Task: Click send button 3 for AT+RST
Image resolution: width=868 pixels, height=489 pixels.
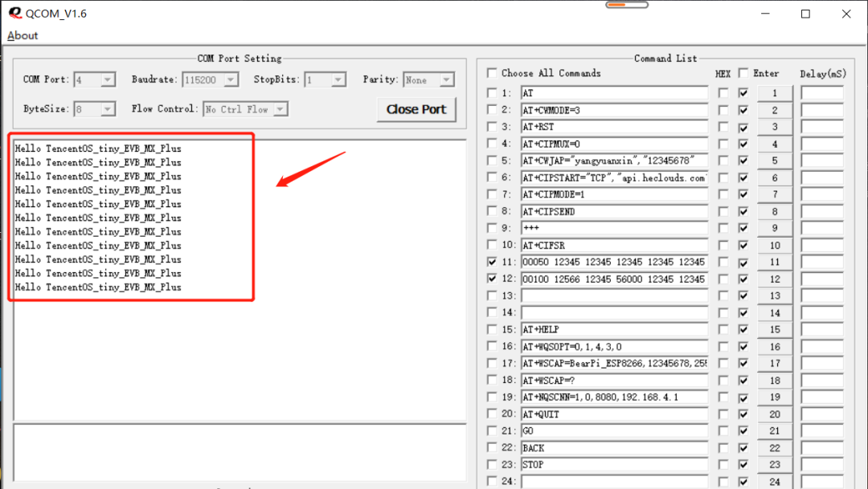Action: (x=775, y=127)
